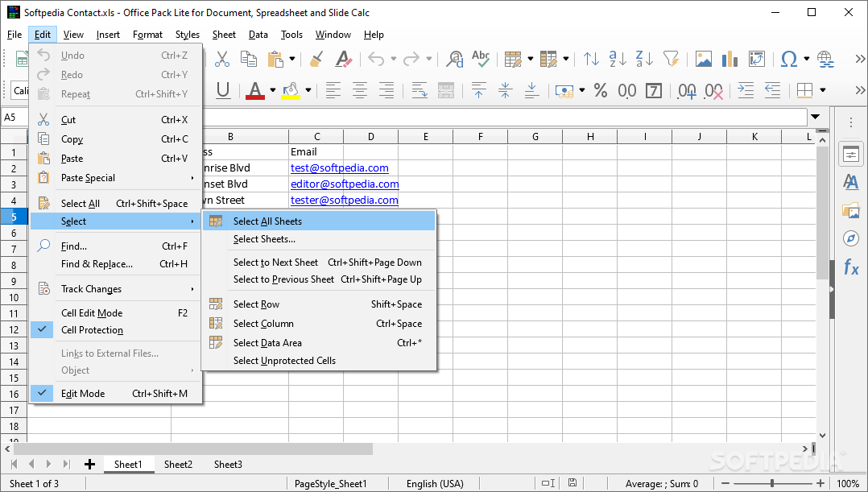The height and width of the screenshot is (492, 868).
Task: Expand the Paste Special submenu
Action: pyautogui.click(x=116, y=178)
